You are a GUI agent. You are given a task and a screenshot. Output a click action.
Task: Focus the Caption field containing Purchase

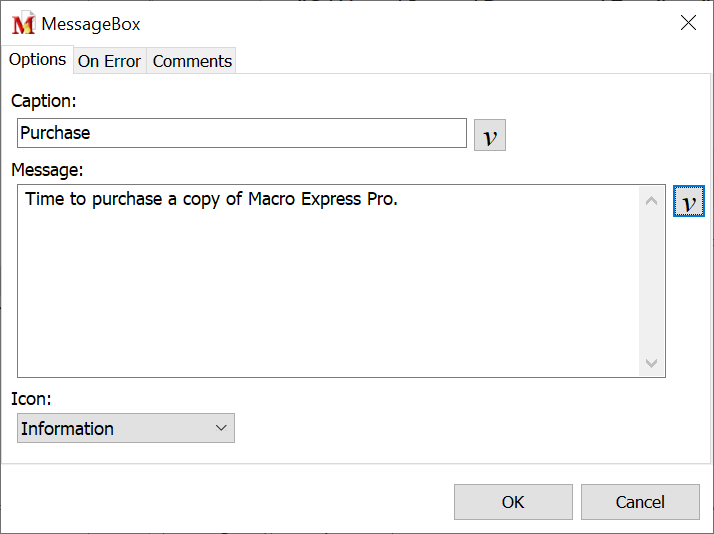coord(241,133)
